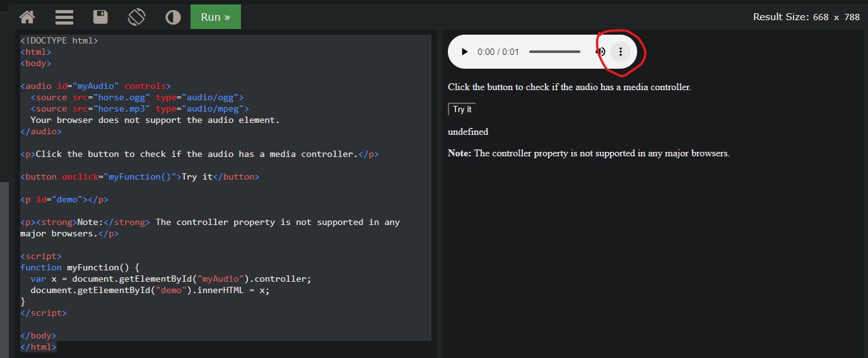Click the opening <script> tag line
Screen dimensions: 868x358
point(41,256)
